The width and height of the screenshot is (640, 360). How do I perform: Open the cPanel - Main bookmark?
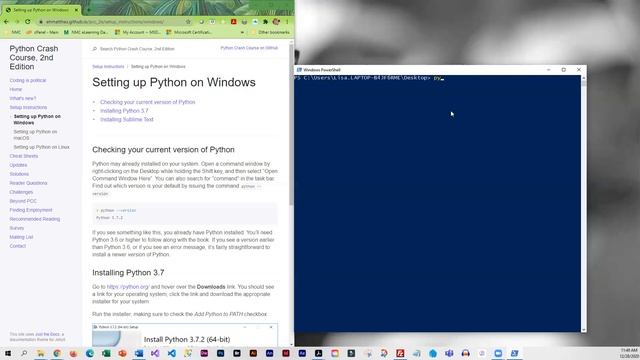tap(42, 32)
